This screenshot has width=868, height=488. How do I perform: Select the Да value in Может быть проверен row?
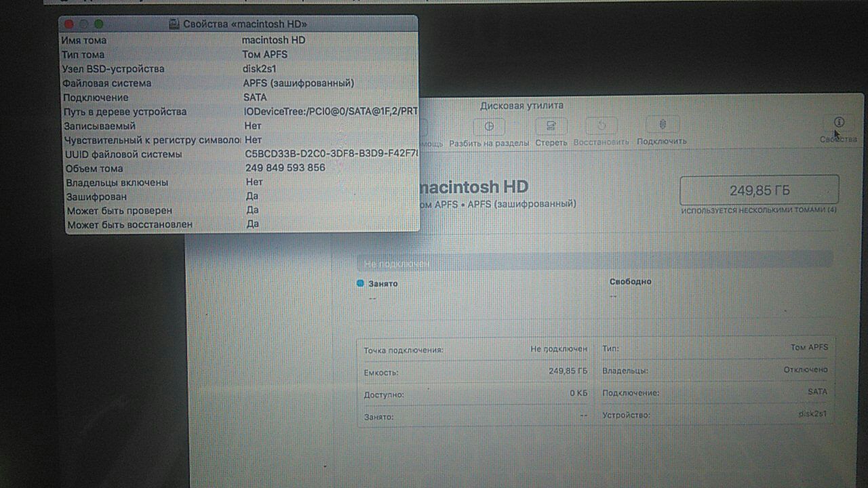click(252, 210)
